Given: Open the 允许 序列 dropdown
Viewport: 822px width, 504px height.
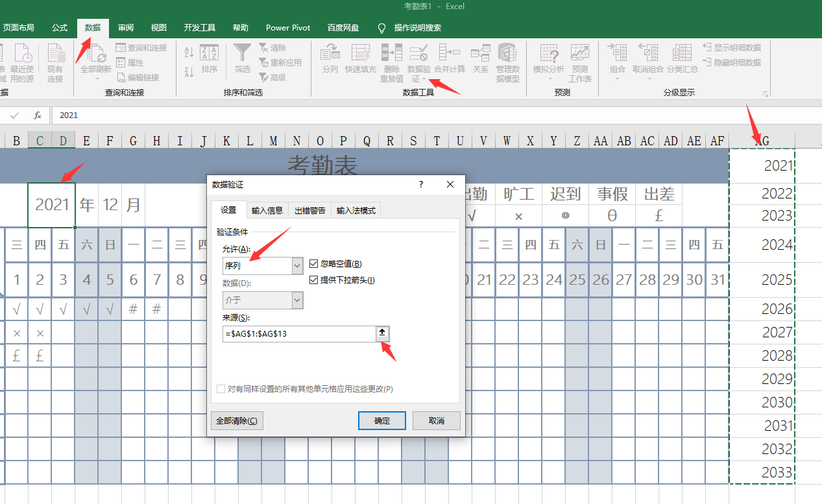Looking at the screenshot, I should (297, 266).
